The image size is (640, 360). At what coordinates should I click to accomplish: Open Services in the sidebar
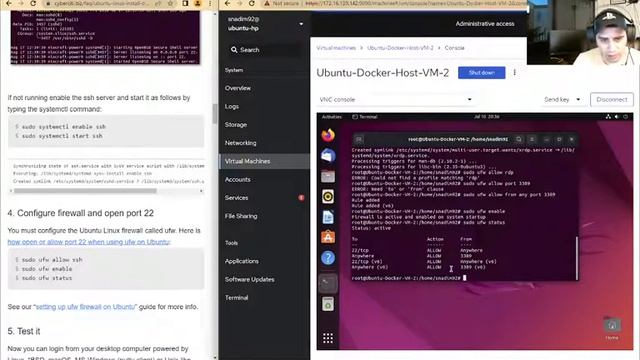[236, 198]
